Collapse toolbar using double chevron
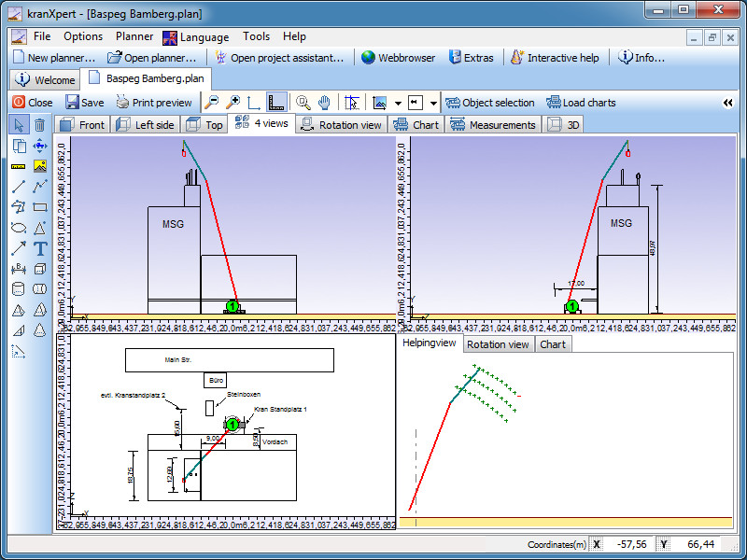Screen dimensions: 747x560 727,103
